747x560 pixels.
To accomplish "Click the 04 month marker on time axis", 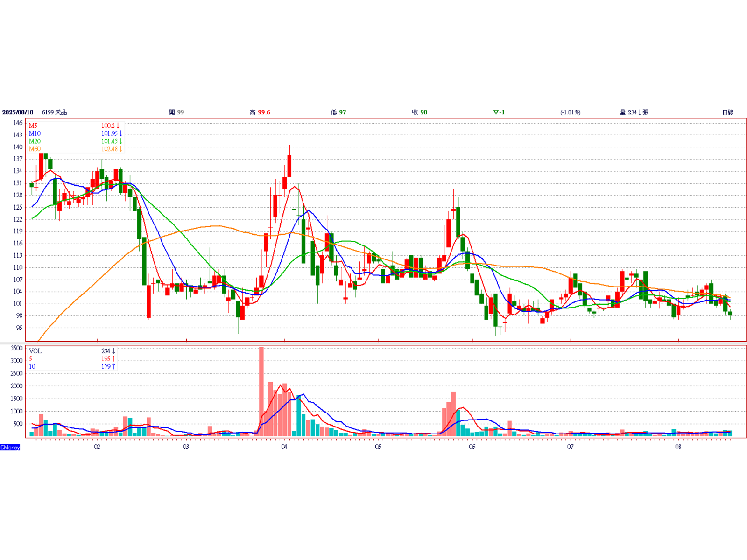I will 284,447.
